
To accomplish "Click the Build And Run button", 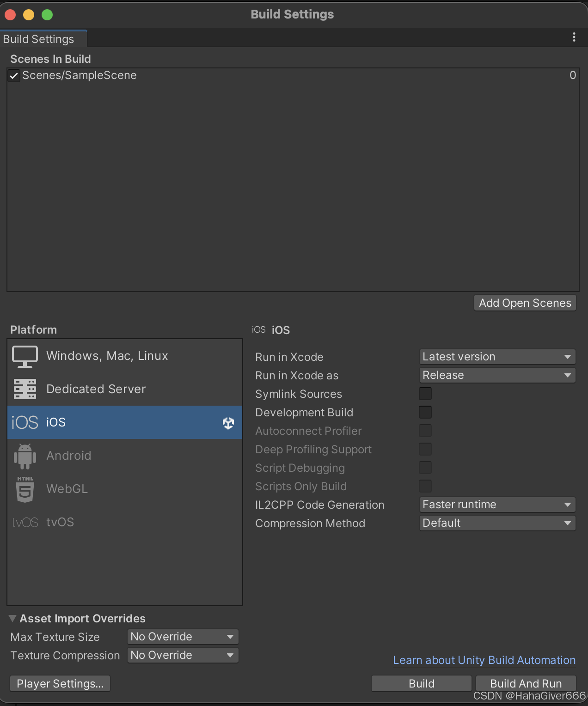I will (526, 683).
